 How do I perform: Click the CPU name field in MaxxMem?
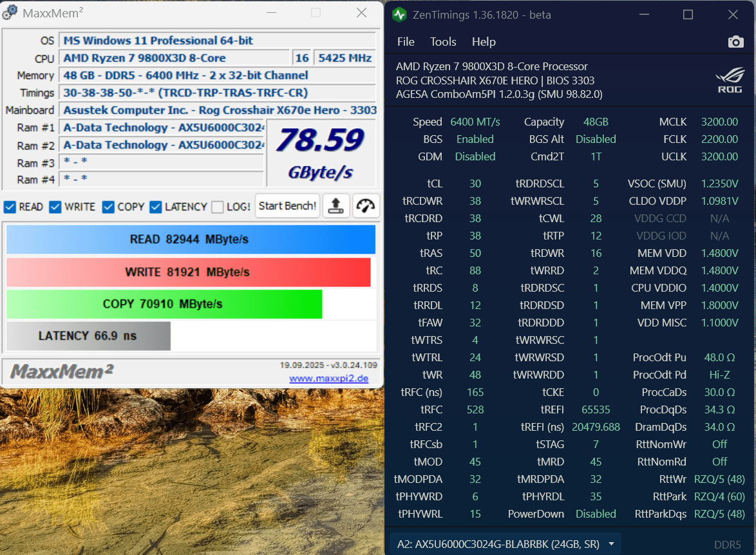coord(174,58)
